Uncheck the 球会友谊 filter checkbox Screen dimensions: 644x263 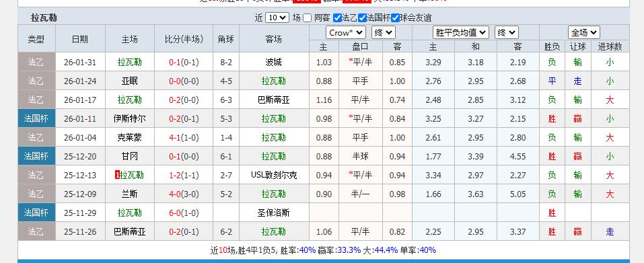click(x=395, y=18)
